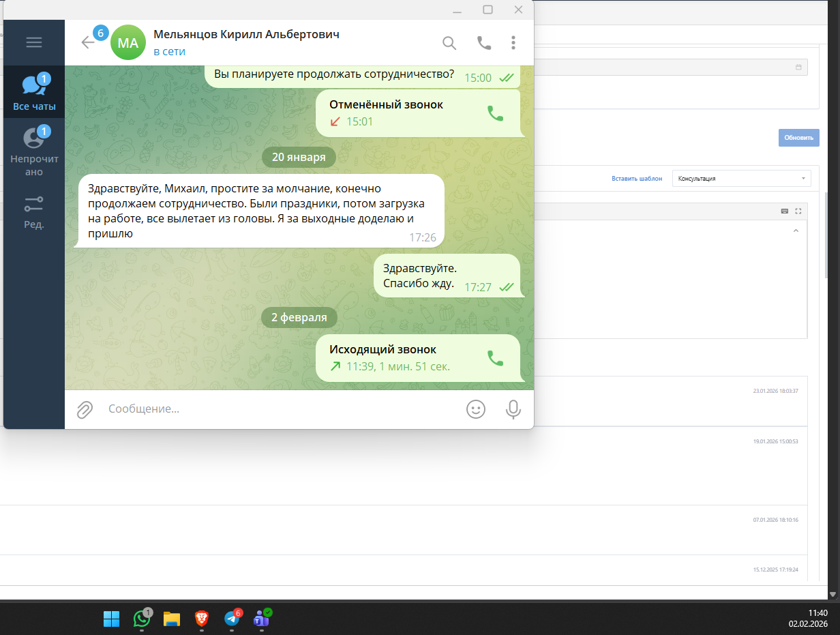Open the Консультация dropdown in background window

click(x=741, y=179)
